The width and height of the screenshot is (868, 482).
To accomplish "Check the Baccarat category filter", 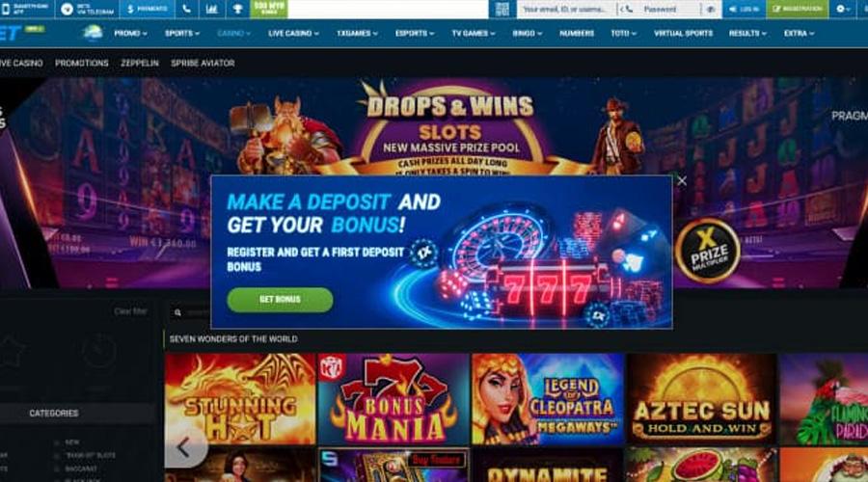I will tap(58, 469).
